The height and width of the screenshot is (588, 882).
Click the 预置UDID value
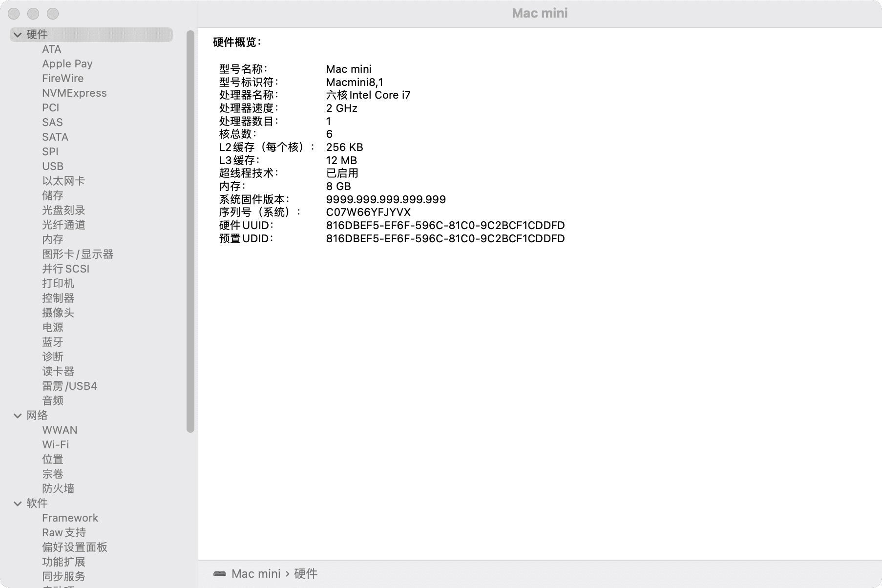pos(445,239)
